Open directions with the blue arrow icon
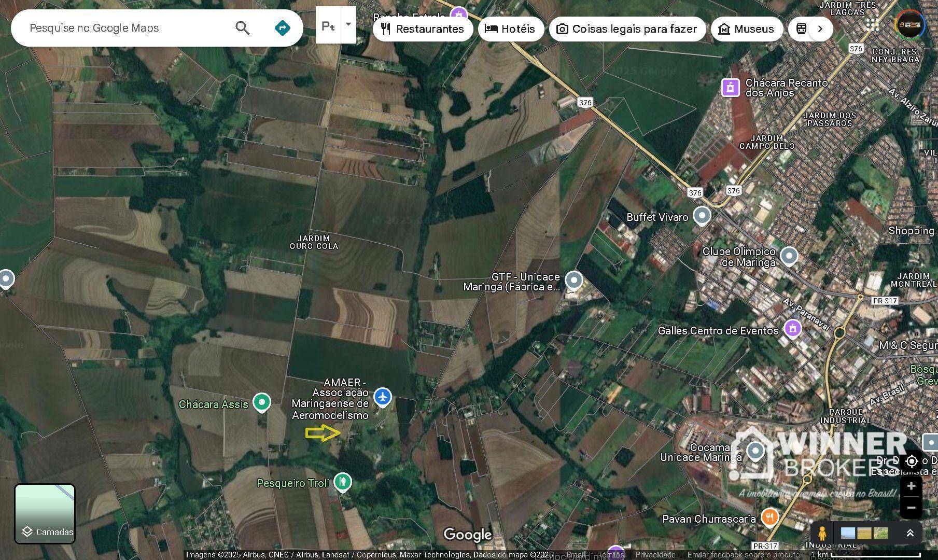938x560 pixels. (x=282, y=28)
